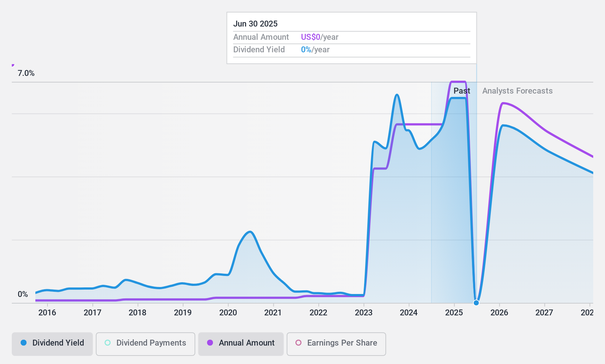Click the Analysts Forecasts label

(x=517, y=91)
